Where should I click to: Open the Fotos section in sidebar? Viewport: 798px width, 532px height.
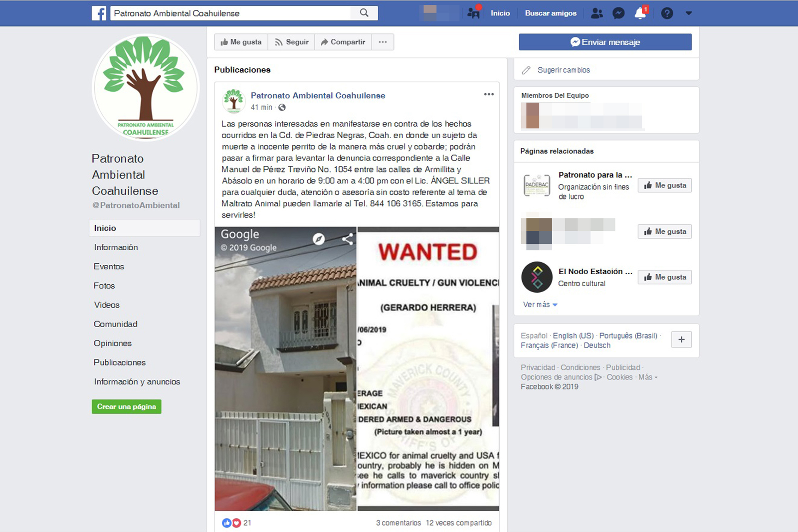point(104,286)
